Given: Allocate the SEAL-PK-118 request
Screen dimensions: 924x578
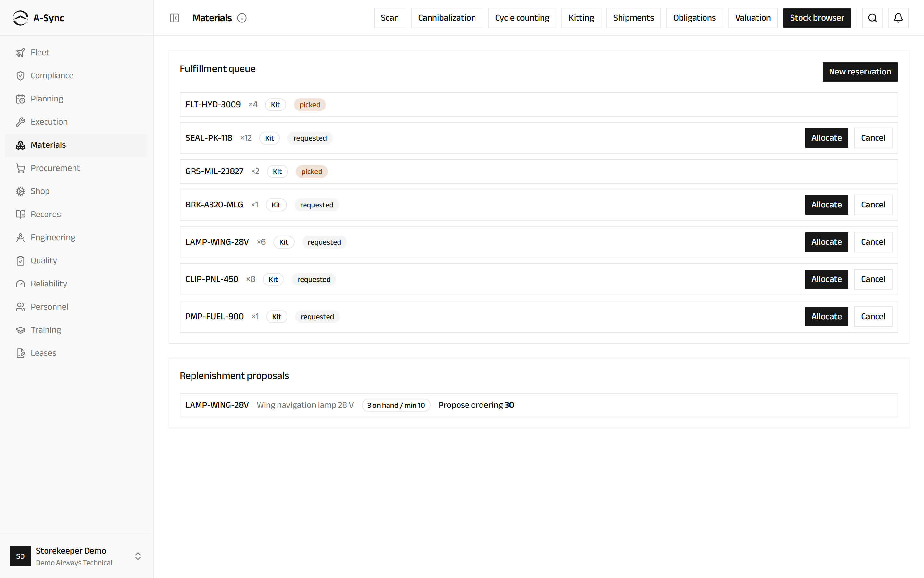Looking at the screenshot, I should coord(826,138).
